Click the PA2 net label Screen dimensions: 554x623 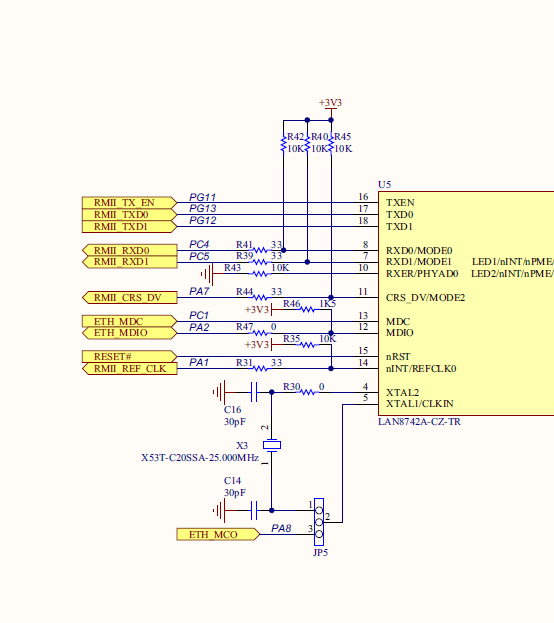pos(199,327)
